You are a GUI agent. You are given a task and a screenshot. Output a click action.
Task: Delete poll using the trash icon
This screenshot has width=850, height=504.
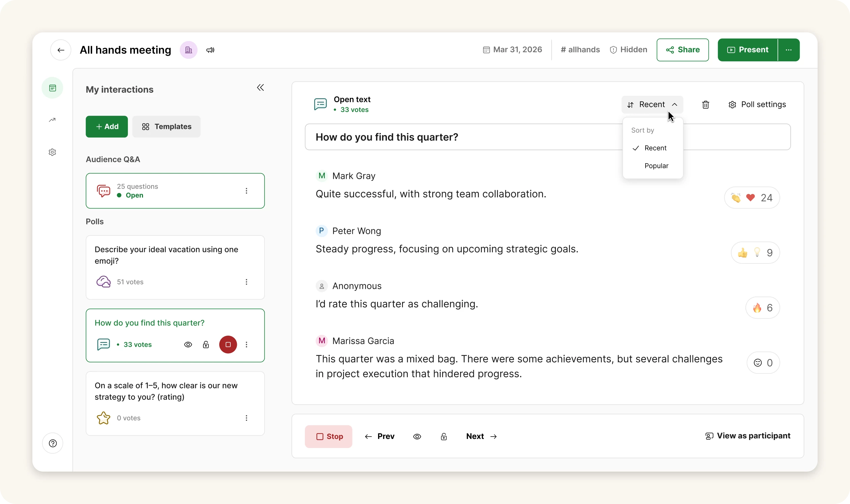pos(705,105)
